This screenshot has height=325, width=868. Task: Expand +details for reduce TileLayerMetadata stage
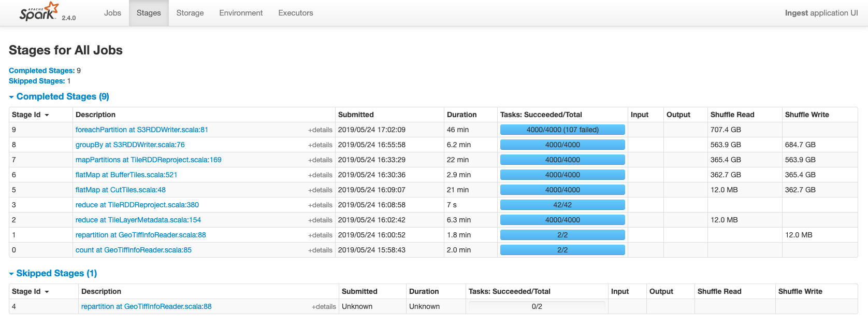[320, 220]
